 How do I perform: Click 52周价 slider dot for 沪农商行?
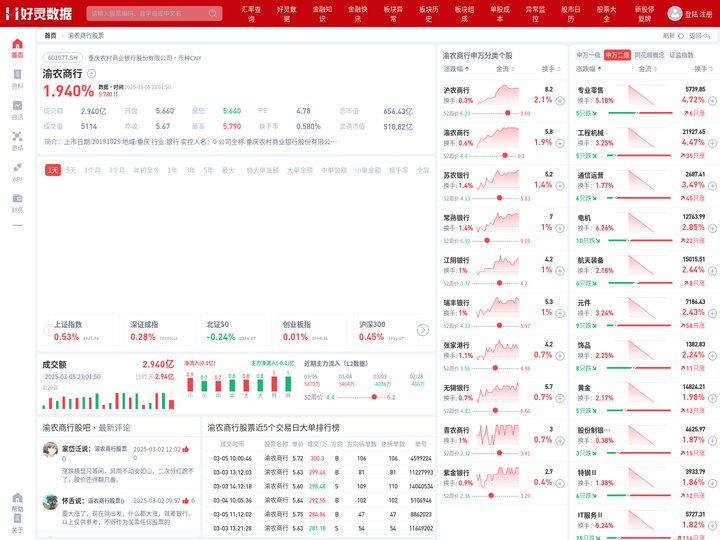click(x=508, y=113)
